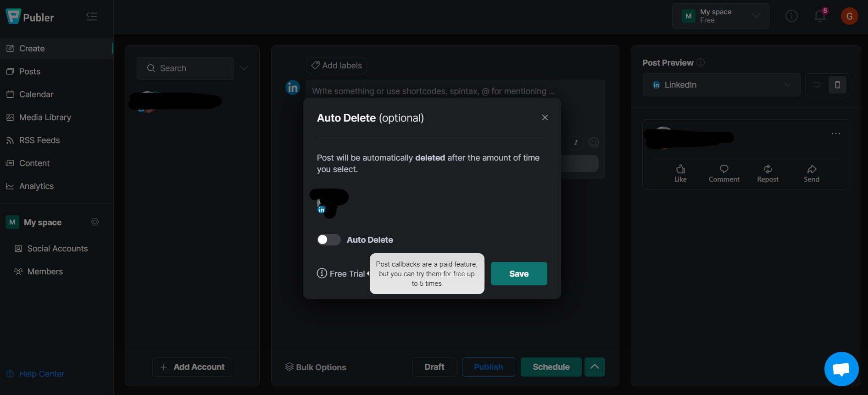This screenshot has height=395, width=868.
Task: Open Media Library in sidebar
Action: tap(56, 117)
